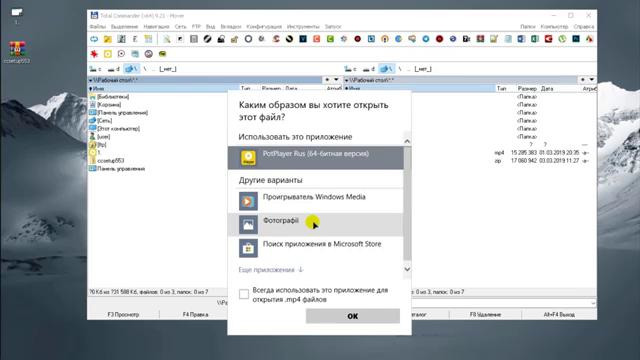Launch Excel from the toolbar icon
Image resolution: width=640 pixels, height=360 pixels.
tap(535, 39)
